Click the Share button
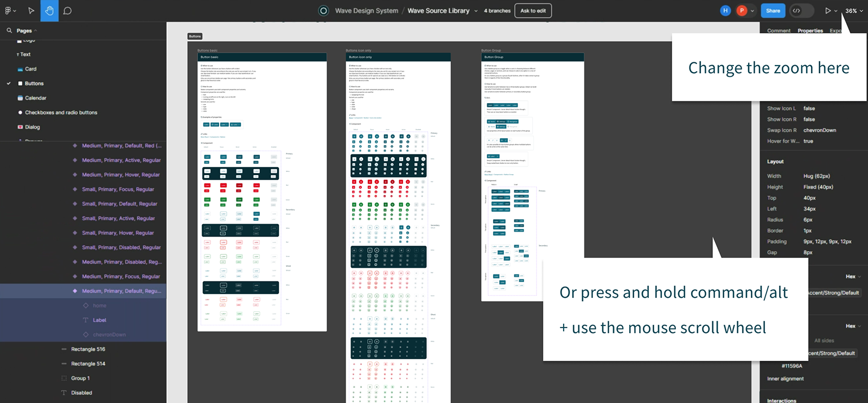This screenshot has height=403, width=868. pyautogui.click(x=773, y=10)
